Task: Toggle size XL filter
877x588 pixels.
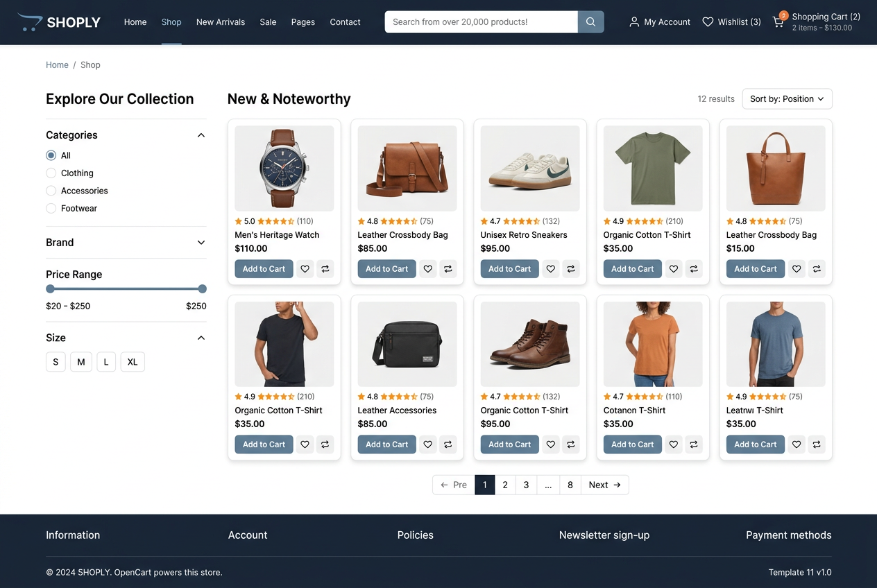Action: point(133,362)
